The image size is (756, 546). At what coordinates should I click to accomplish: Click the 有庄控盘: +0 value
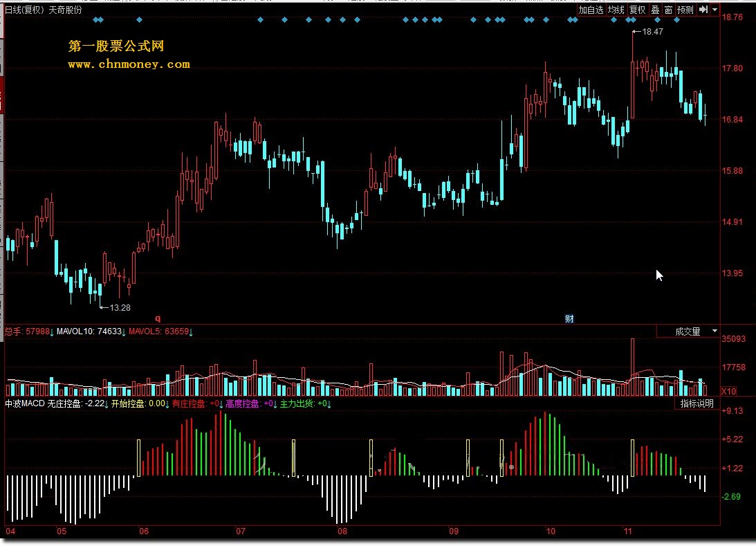click(195, 403)
